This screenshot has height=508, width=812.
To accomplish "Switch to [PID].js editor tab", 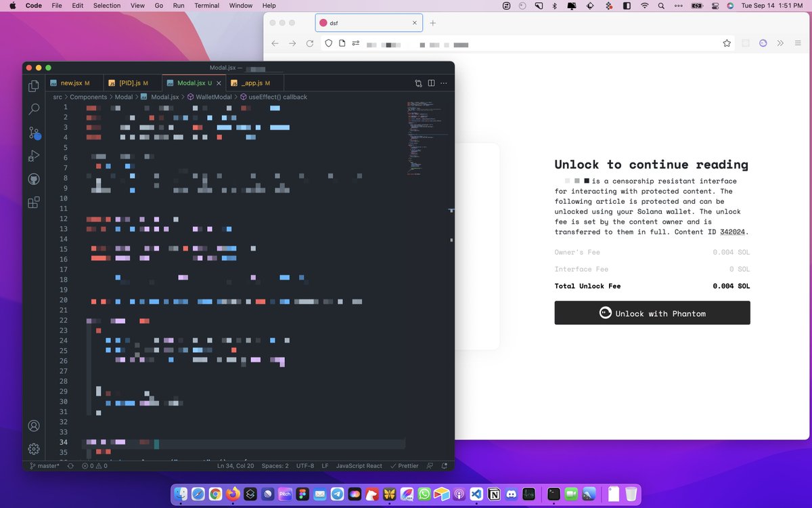I will click(x=133, y=83).
